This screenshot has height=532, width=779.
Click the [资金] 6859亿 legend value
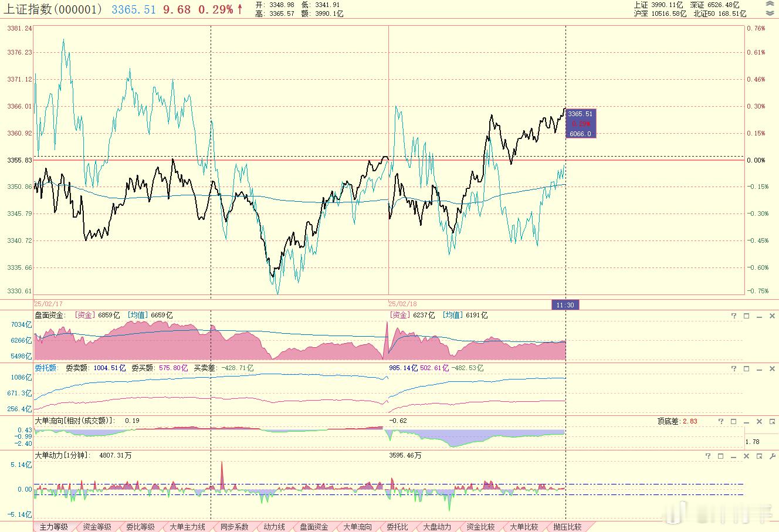coord(97,316)
